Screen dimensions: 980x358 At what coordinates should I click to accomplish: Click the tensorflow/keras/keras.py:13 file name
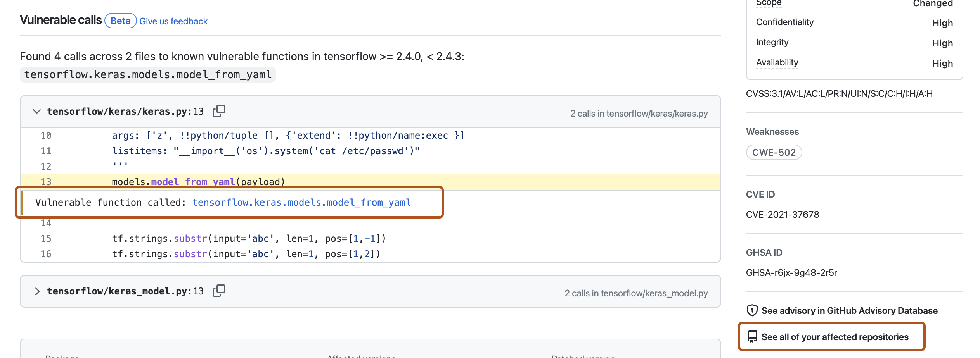125,112
